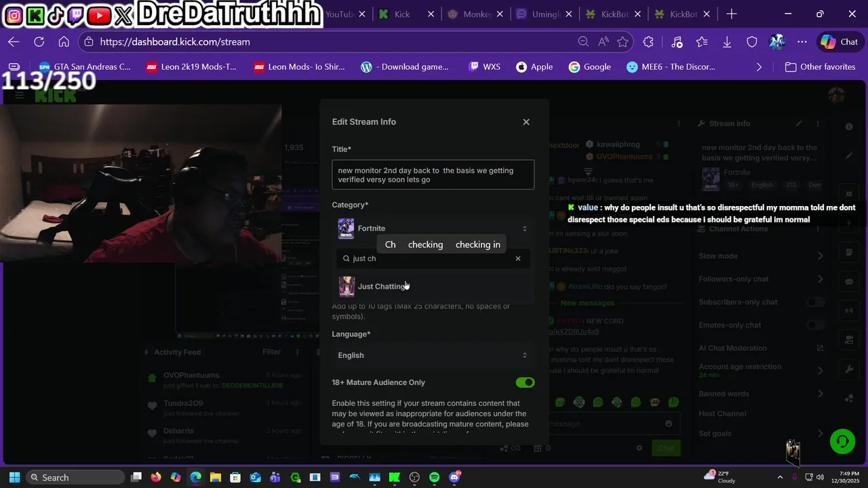Edit Stream info with pencil icon
The height and width of the screenshot is (488, 868).
coord(799,124)
